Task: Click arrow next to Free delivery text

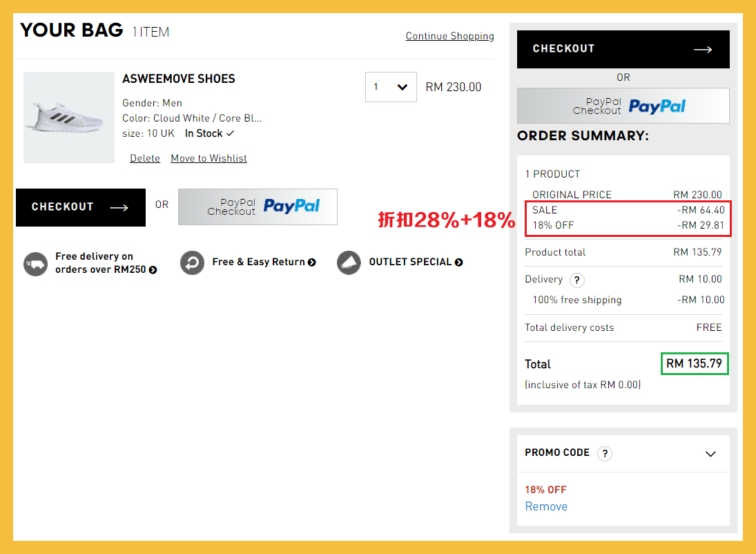Action: click(153, 270)
